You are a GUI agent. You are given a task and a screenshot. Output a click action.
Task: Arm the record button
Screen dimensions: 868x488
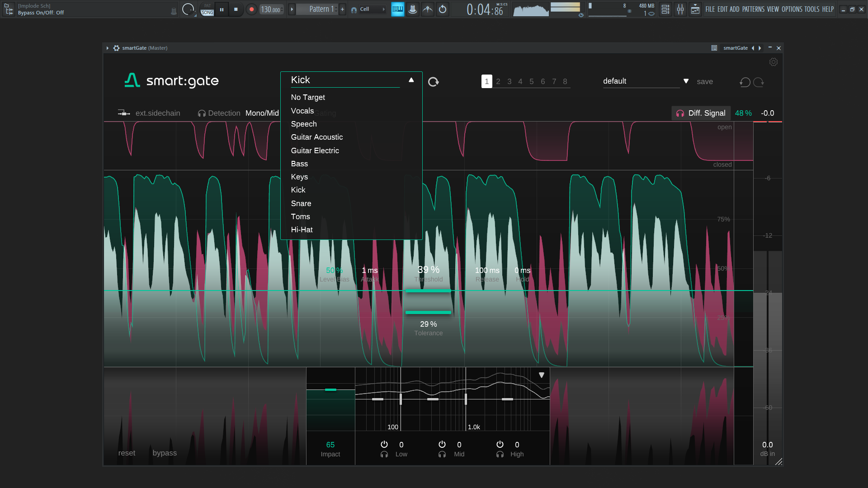(x=251, y=9)
